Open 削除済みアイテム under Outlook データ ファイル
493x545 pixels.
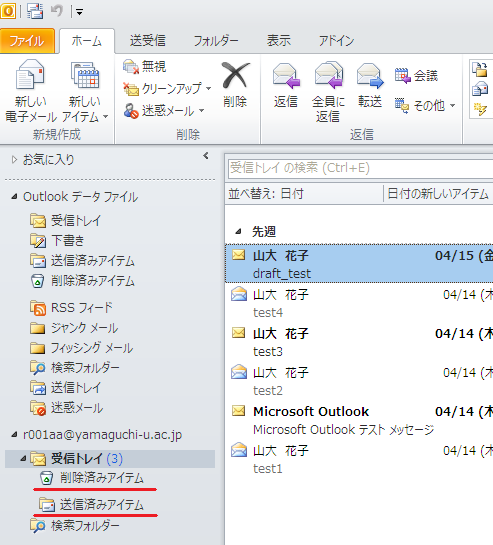point(82,281)
